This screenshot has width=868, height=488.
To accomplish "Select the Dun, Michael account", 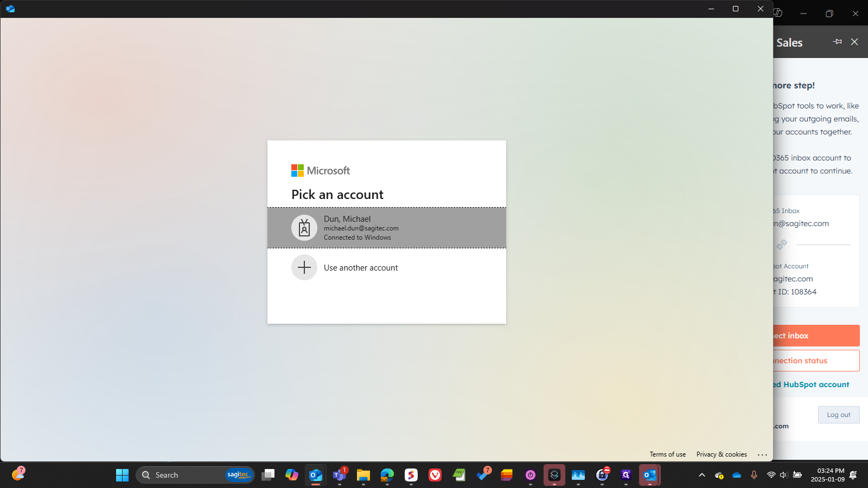I will click(x=386, y=228).
